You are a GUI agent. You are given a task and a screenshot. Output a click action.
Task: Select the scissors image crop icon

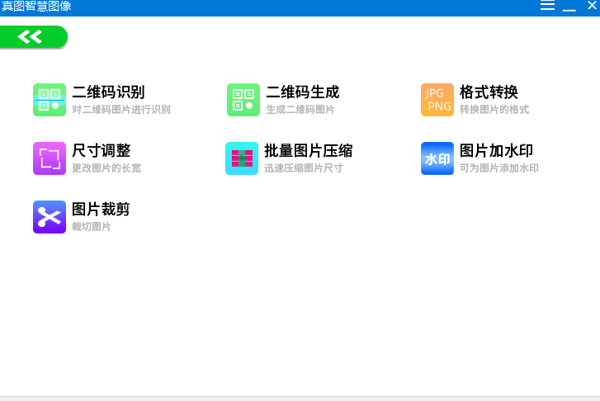(49, 217)
